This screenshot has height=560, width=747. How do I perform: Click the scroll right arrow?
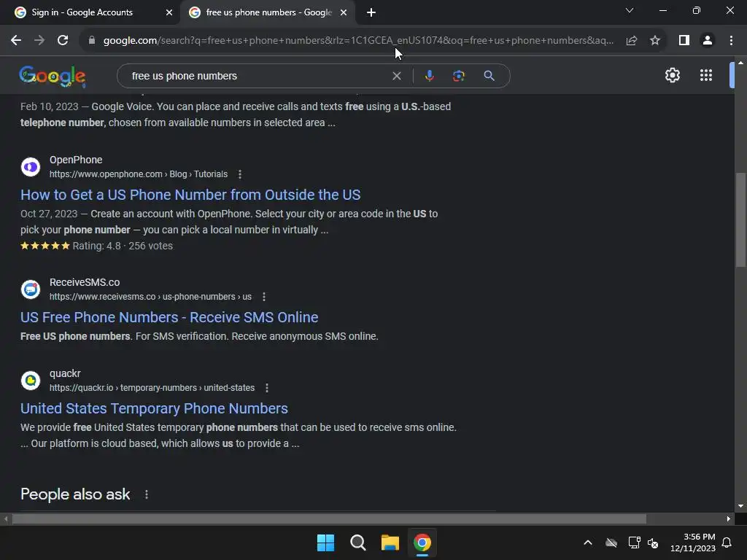click(x=729, y=518)
